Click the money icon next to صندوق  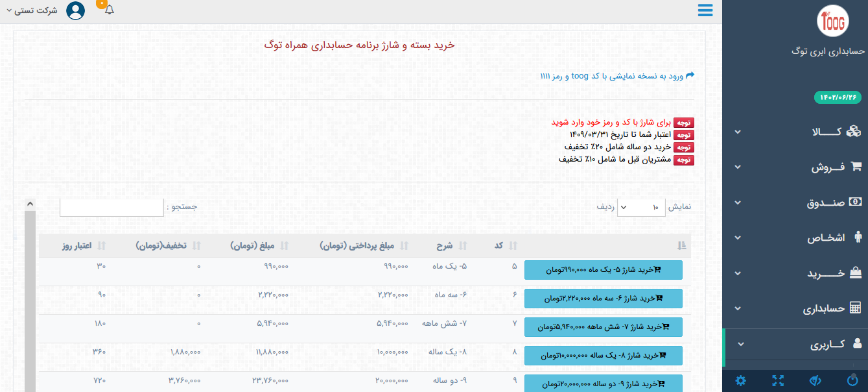pos(856,202)
